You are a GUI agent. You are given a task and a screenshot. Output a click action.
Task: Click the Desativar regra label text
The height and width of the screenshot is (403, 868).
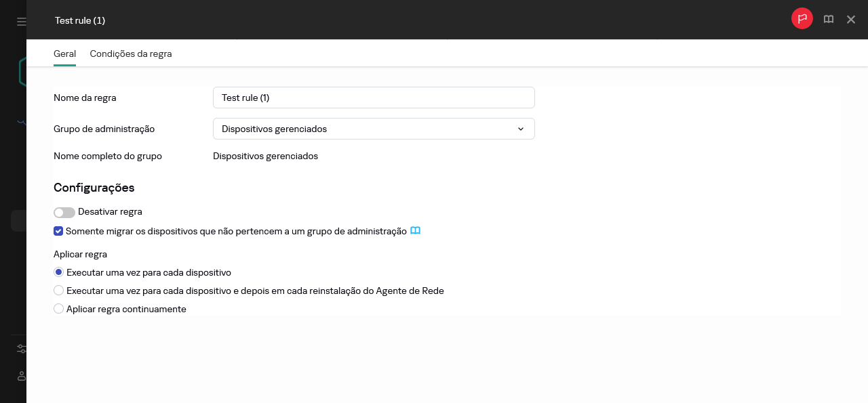coord(110,211)
